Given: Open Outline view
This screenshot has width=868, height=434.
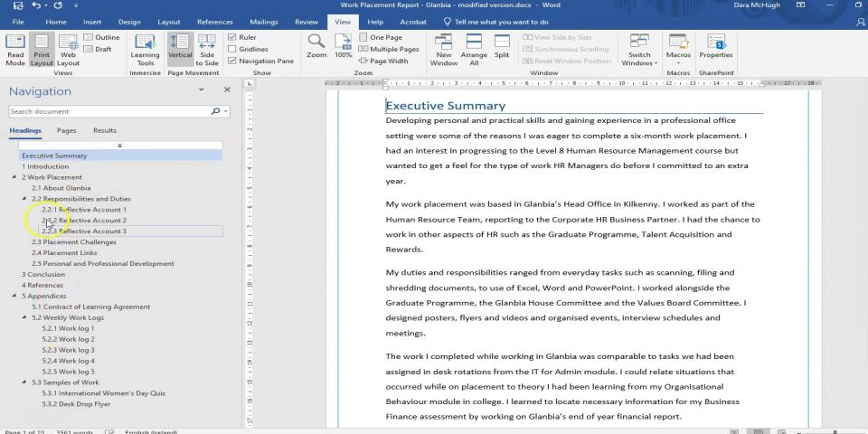Looking at the screenshot, I should [x=102, y=37].
